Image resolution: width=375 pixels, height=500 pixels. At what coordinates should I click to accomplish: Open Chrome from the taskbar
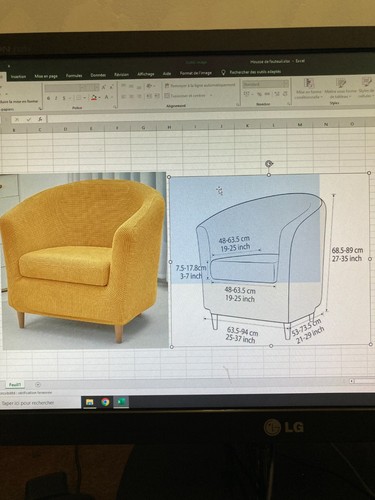[105, 402]
